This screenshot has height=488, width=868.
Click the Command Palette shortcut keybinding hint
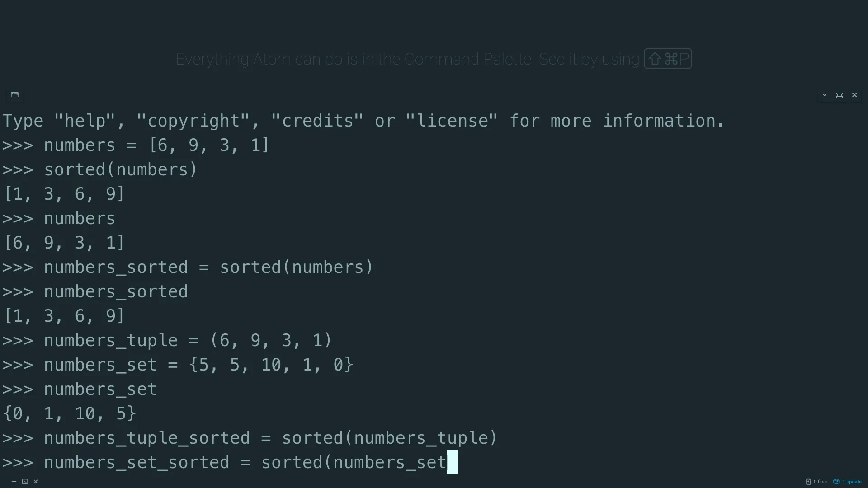[668, 59]
